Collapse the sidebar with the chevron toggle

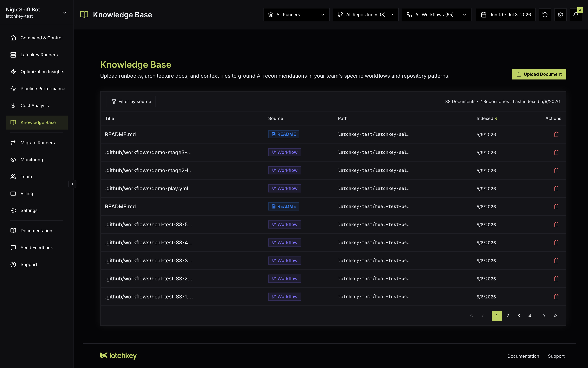click(72, 184)
